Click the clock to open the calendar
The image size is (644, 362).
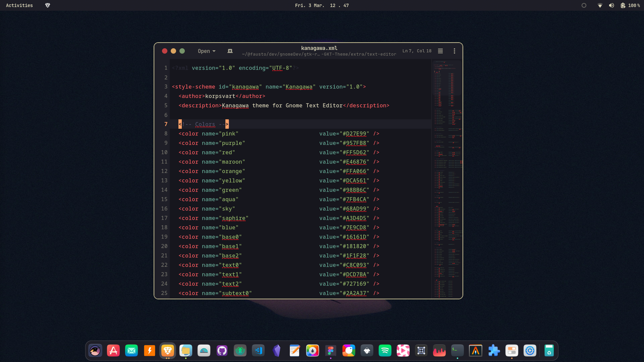[321, 5]
